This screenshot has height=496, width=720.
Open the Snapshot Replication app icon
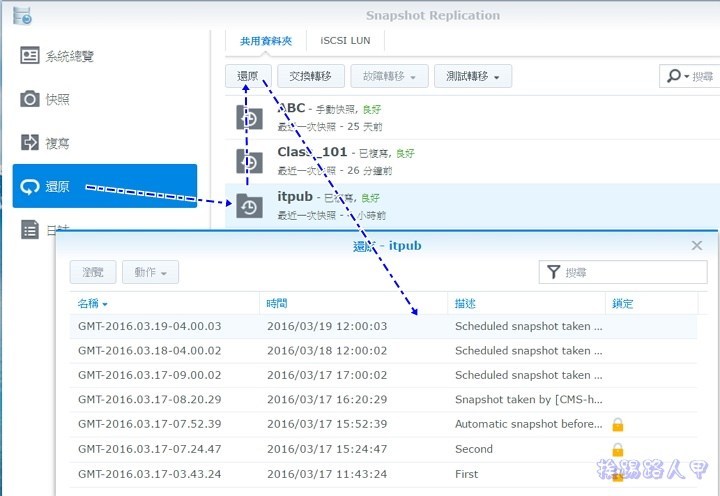pyautogui.click(x=22, y=15)
